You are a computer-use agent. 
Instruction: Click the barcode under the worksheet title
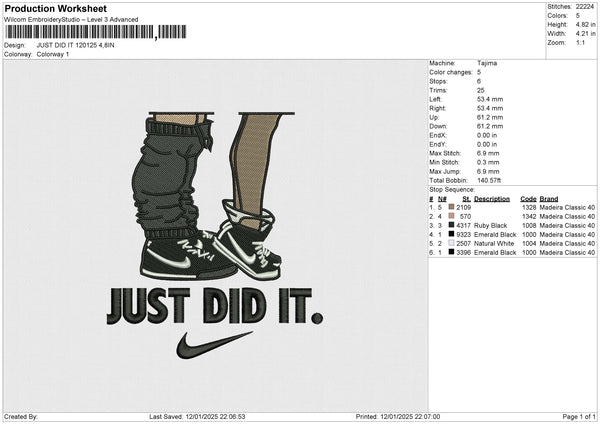(95, 32)
